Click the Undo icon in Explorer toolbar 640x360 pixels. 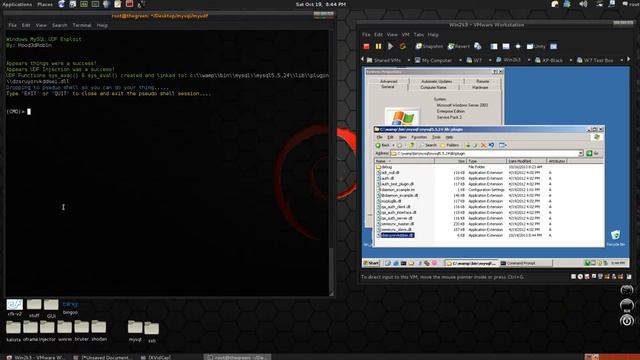tap(491, 145)
